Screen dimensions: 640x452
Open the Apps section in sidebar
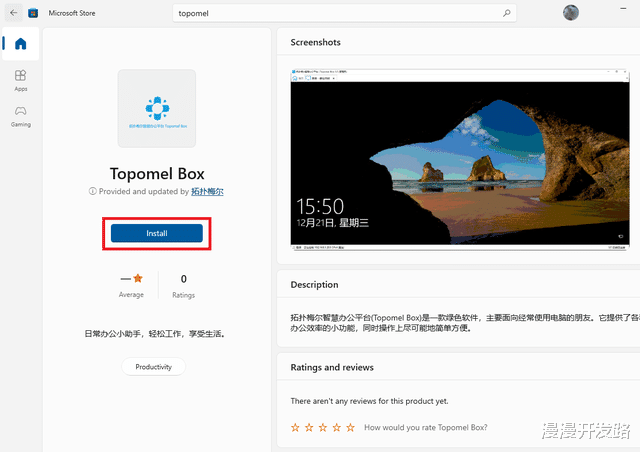point(20,80)
